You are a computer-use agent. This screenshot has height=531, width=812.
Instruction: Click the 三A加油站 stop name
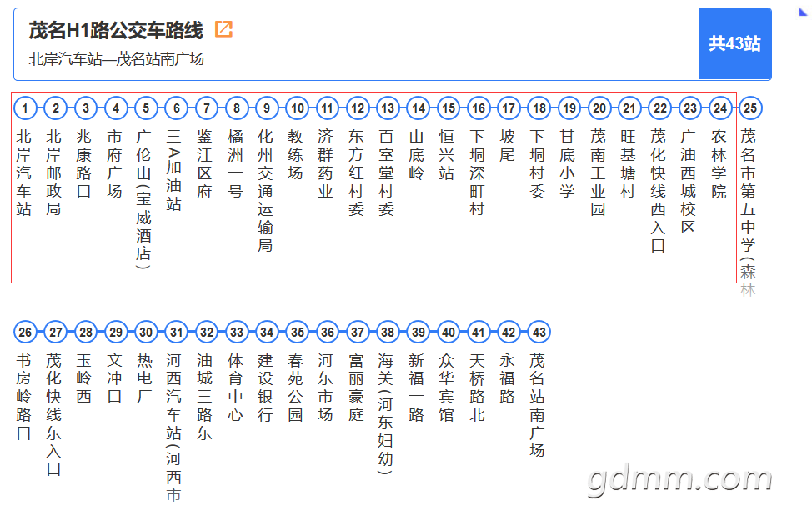[x=174, y=172]
